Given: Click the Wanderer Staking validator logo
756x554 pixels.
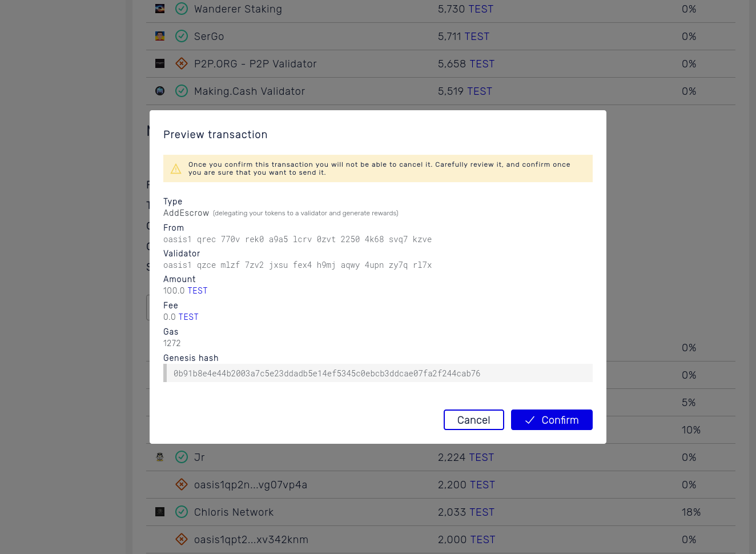Looking at the screenshot, I should click(x=159, y=9).
